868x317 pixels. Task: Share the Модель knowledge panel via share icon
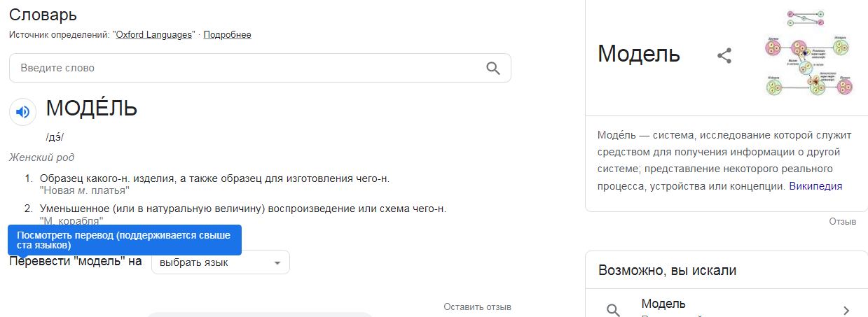click(724, 55)
